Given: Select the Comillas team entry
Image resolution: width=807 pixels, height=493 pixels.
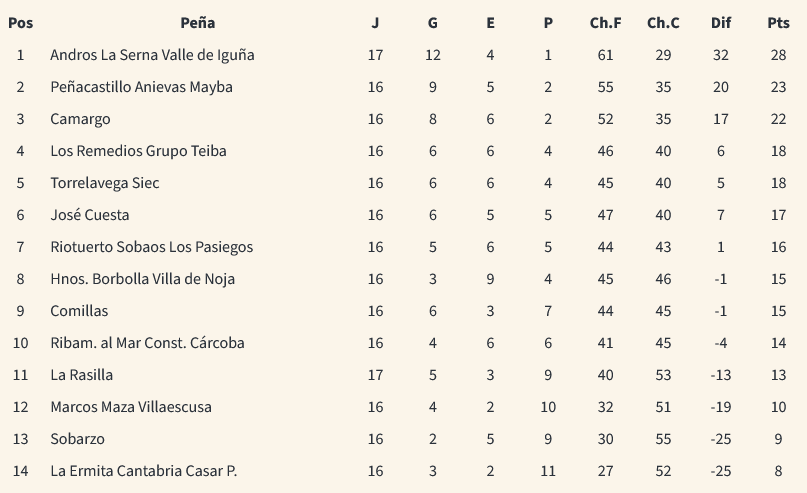Looking at the screenshot, I should point(79,311).
